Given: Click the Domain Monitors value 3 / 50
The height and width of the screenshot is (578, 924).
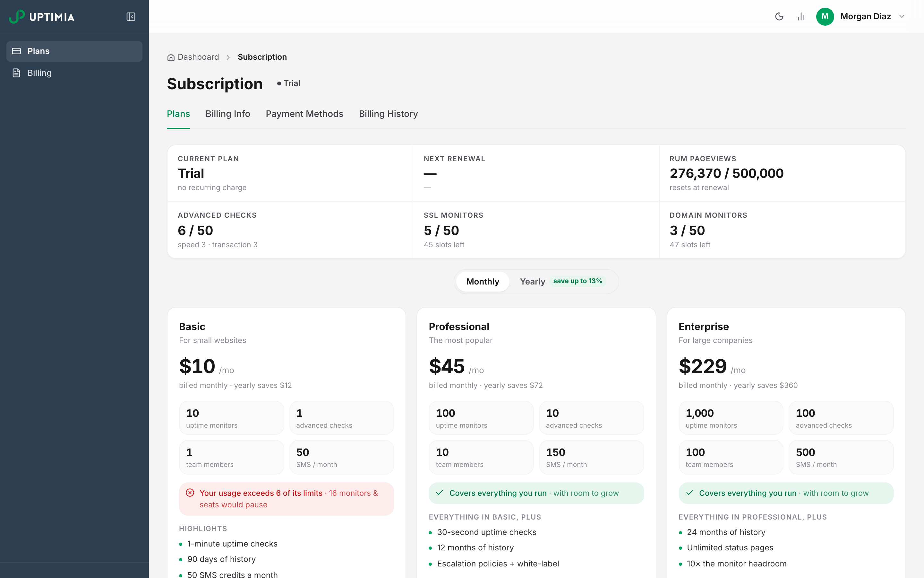Looking at the screenshot, I should pyautogui.click(x=687, y=231).
